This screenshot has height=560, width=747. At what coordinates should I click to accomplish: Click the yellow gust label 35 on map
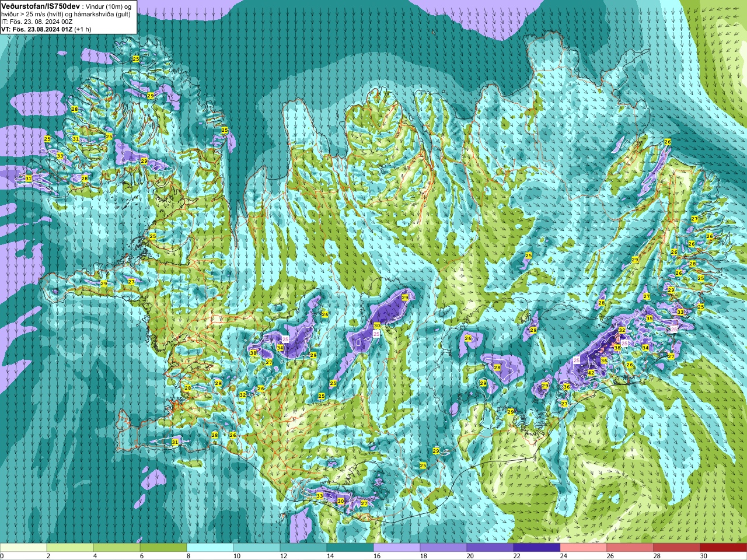click(649, 318)
